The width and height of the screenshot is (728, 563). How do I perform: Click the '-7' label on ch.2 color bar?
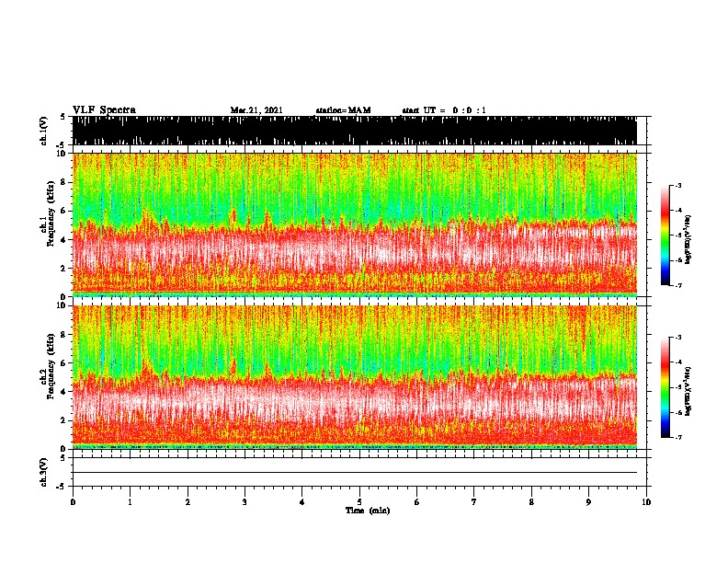pos(678,437)
